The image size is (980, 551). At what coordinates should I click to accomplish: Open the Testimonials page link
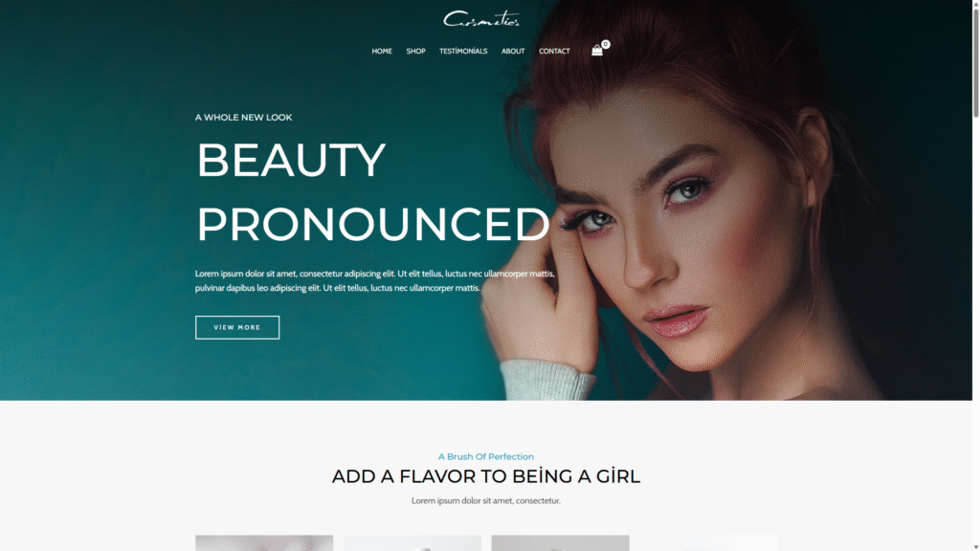[463, 52]
